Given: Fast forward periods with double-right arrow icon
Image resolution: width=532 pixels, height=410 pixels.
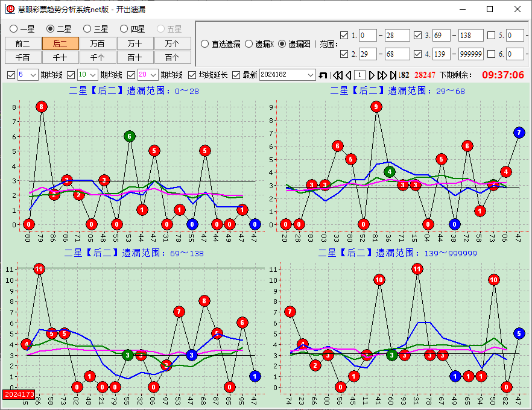Looking at the screenshot, I should click(x=382, y=75).
